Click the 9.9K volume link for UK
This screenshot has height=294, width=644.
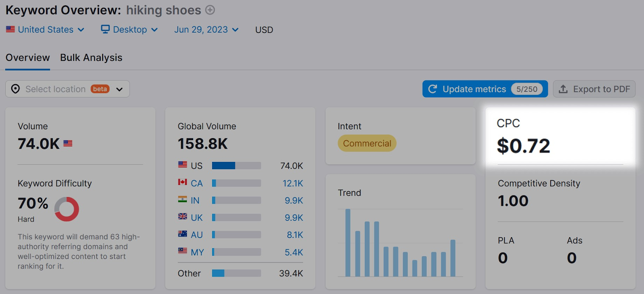click(294, 217)
